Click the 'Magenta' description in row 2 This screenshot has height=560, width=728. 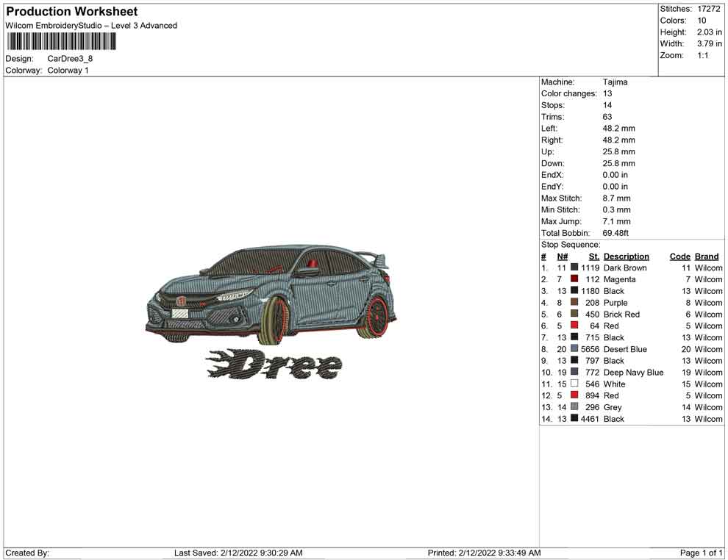point(619,279)
